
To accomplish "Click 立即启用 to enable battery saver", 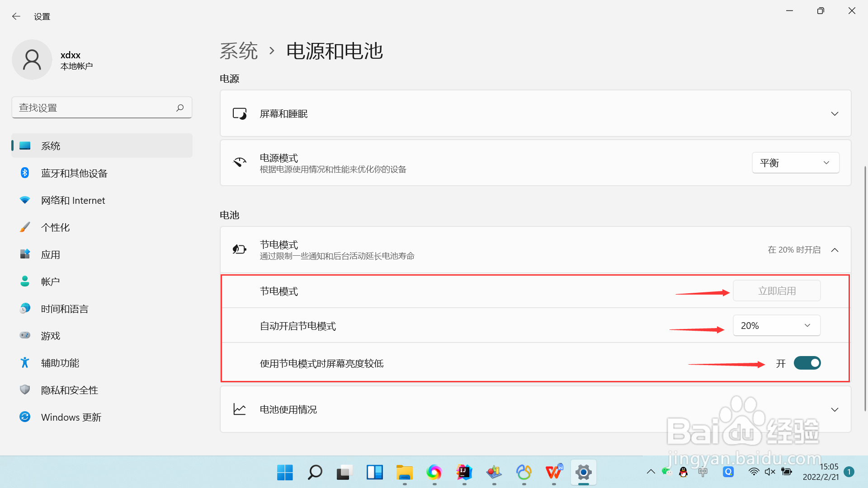I will 776,291.
